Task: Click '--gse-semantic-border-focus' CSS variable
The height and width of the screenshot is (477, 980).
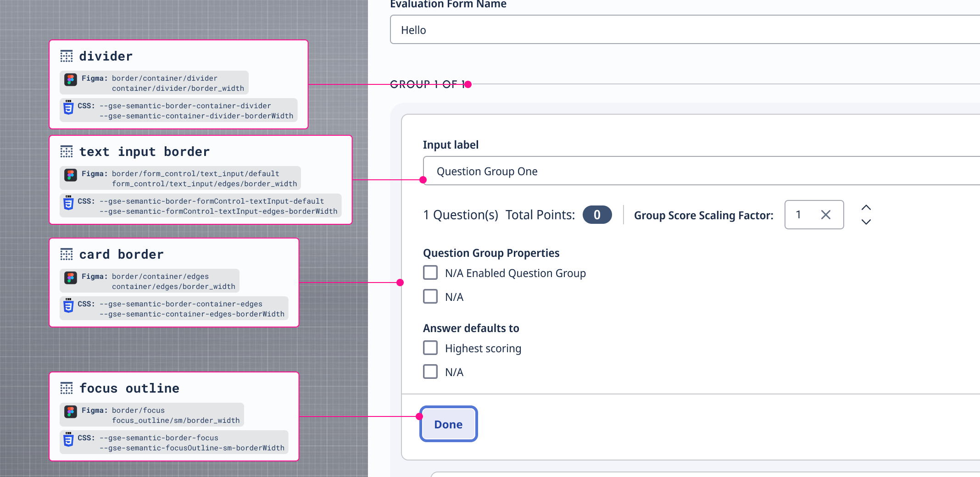Action: point(159,438)
